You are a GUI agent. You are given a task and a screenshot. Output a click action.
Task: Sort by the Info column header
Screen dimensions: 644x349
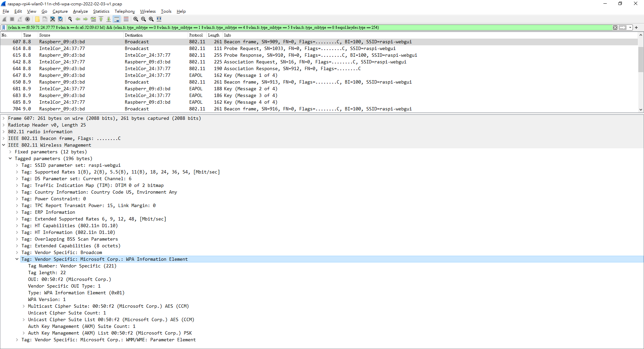(430, 35)
